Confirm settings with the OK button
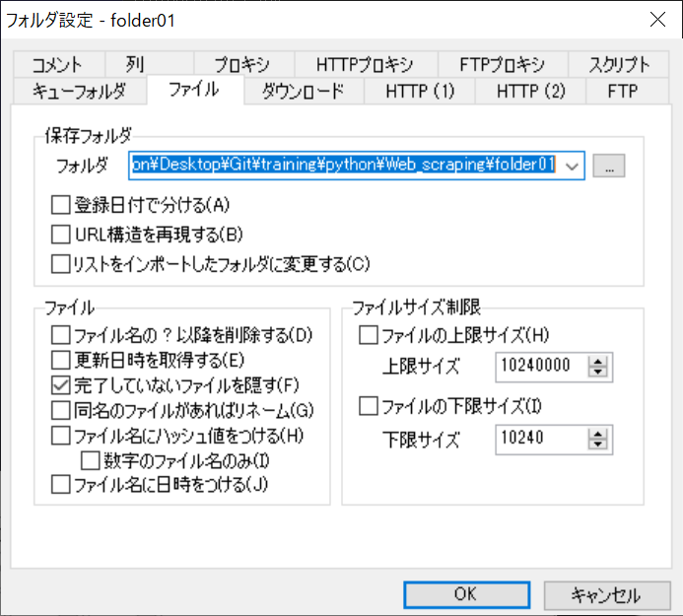683x616 pixels. (x=466, y=594)
